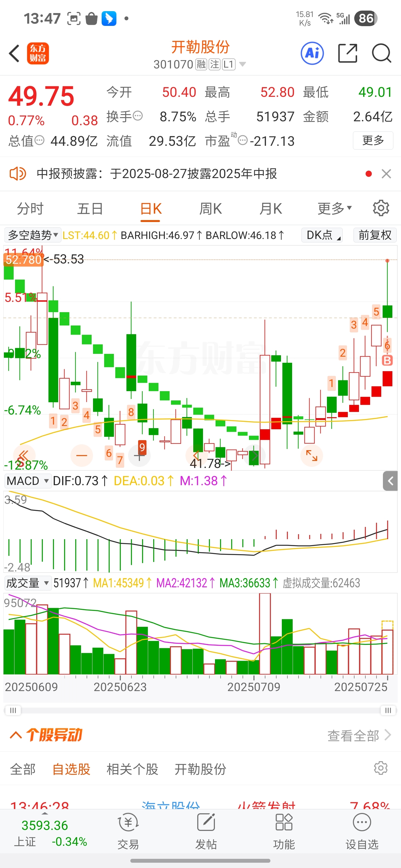This screenshot has width=401, height=868.
Task: Tap the 注 registration tag icon
Action: pyautogui.click(x=214, y=64)
